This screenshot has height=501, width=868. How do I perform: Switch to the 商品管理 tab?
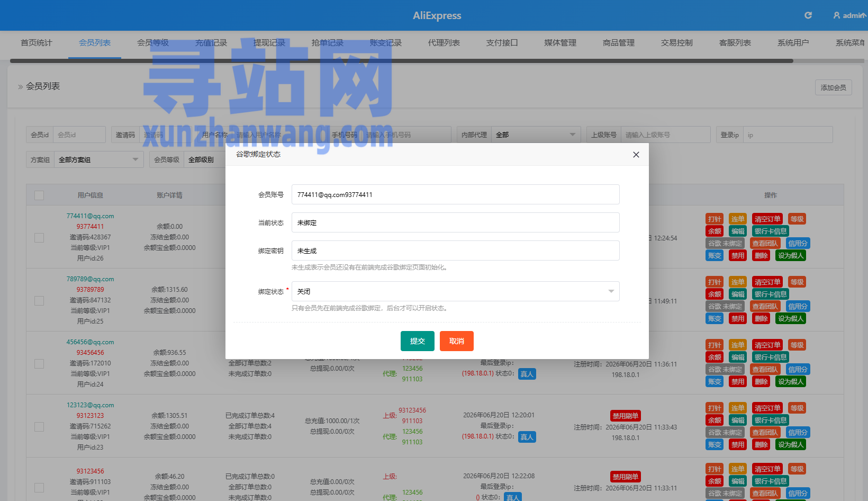click(x=619, y=42)
